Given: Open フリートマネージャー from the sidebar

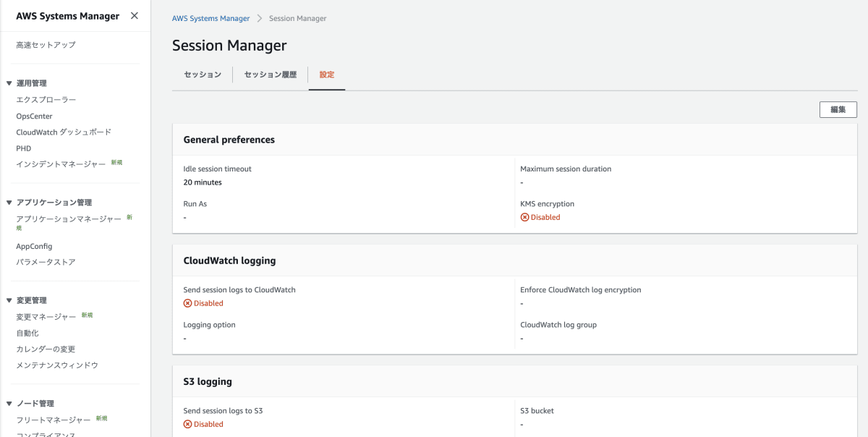Looking at the screenshot, I should tap(54, 420).
